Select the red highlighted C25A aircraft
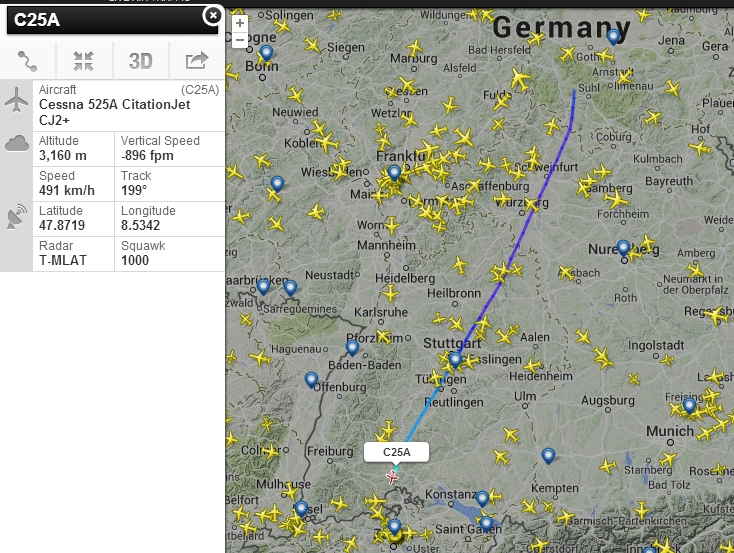Image resolution: width=734 pixels, height=553 pixels. pyautogui.click(x=393, y=477)
